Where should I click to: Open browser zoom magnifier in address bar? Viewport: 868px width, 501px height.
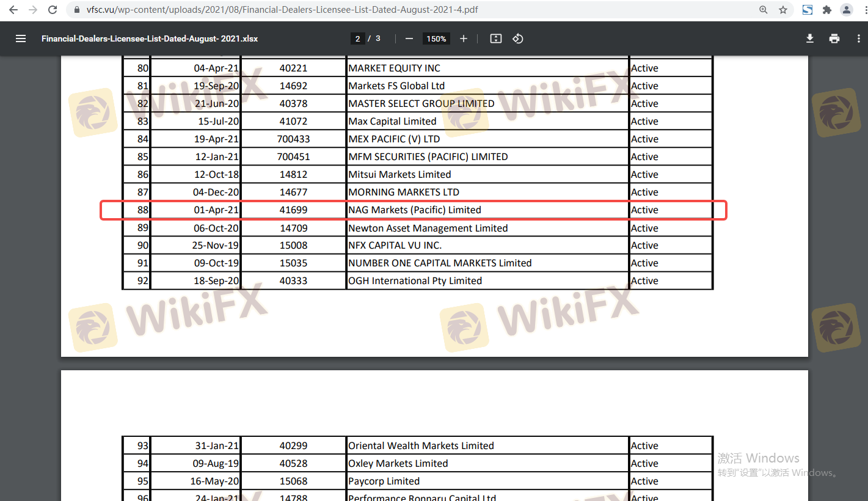tap(764, 10)
